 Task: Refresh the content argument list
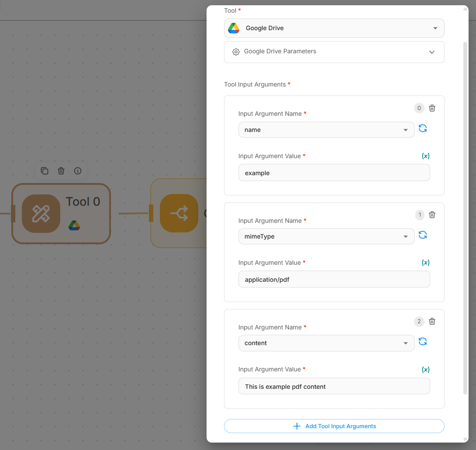tap(423, 342)
